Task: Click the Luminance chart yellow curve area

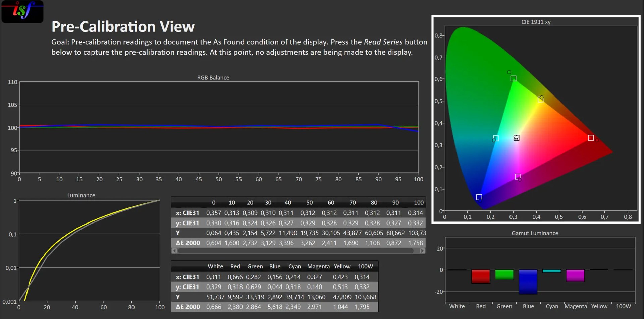Action: click(x=67, y=235)
